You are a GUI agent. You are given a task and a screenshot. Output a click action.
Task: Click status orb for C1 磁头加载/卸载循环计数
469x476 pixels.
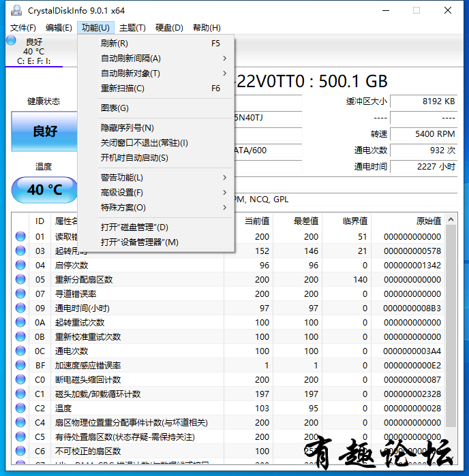tap(20, 394)
